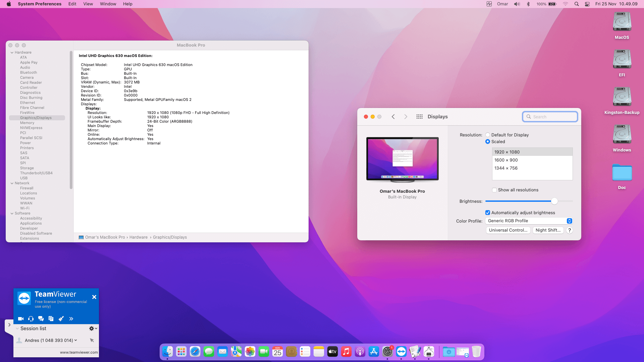
Task: Open the System Preferences Window menu
Action: [x=108, y=4]
